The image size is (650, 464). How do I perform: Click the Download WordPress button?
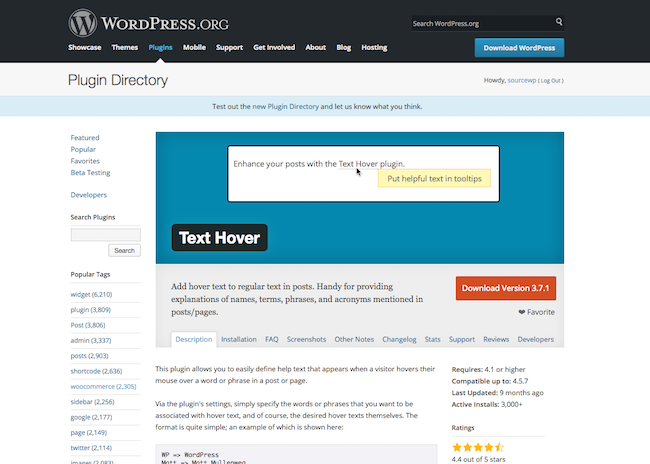pos(519,47)
